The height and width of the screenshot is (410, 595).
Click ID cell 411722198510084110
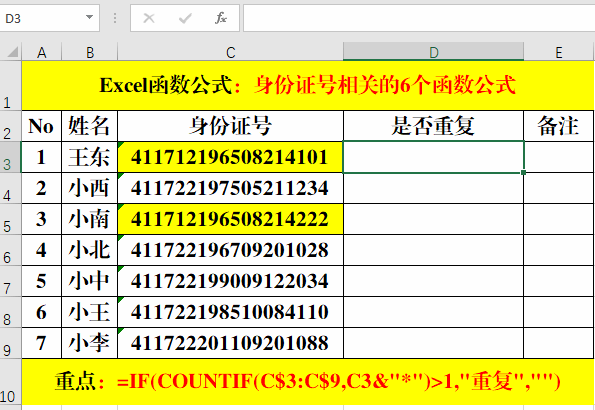[x=230, y=312]
